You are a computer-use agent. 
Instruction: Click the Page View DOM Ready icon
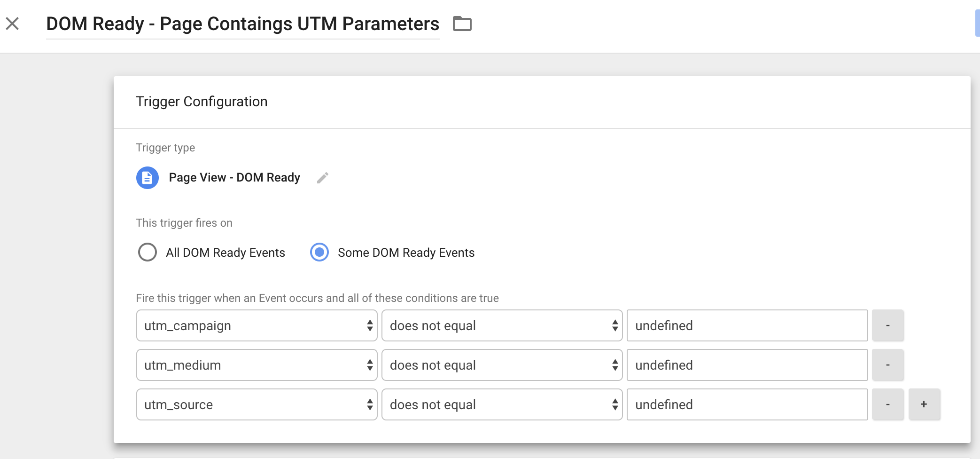148,178
